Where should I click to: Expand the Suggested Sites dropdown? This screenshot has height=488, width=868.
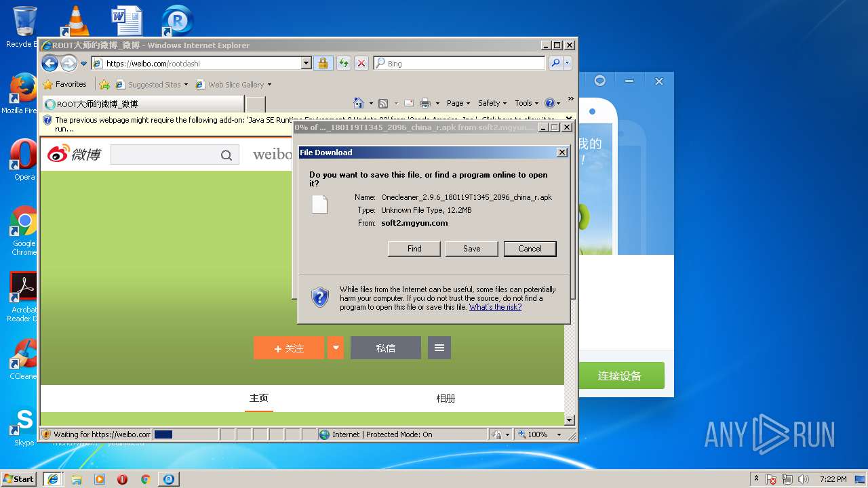click(x=186, y=85)
